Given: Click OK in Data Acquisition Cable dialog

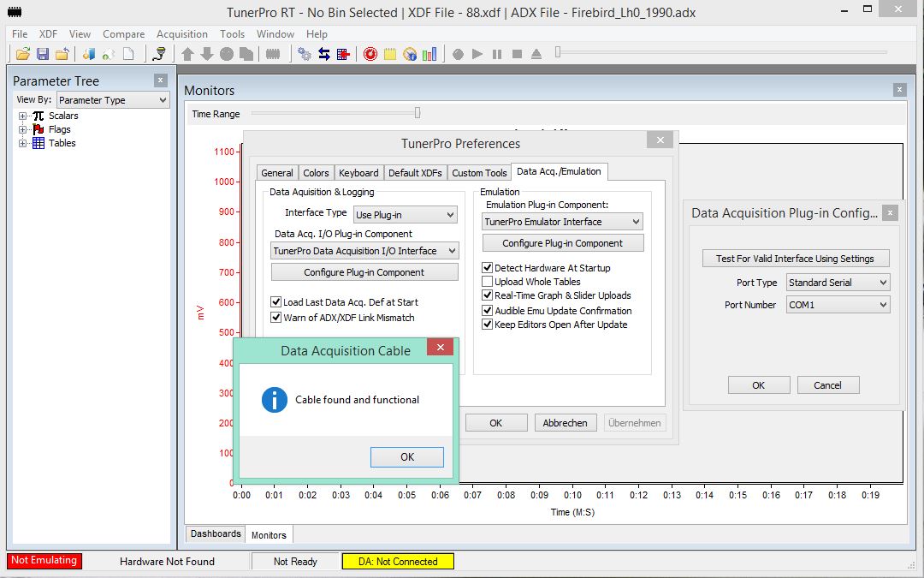Looking at the screenshot, I should click(x=407, y=457).
